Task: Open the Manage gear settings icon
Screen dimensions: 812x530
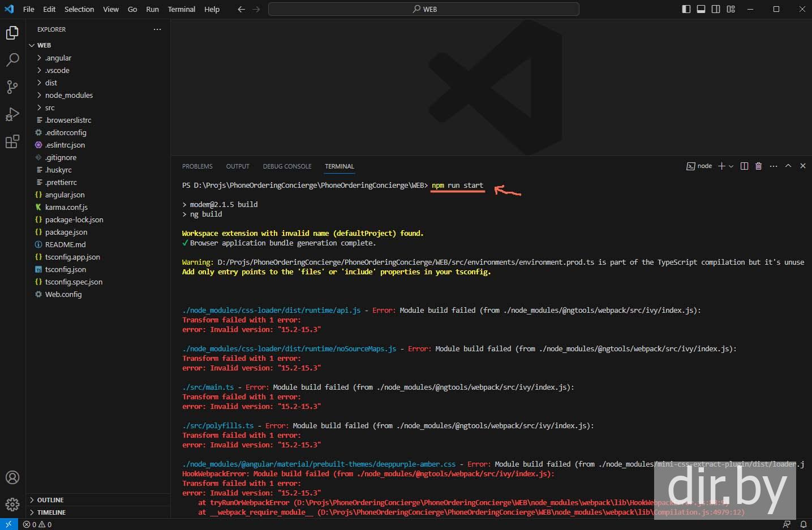Action: 12,504
